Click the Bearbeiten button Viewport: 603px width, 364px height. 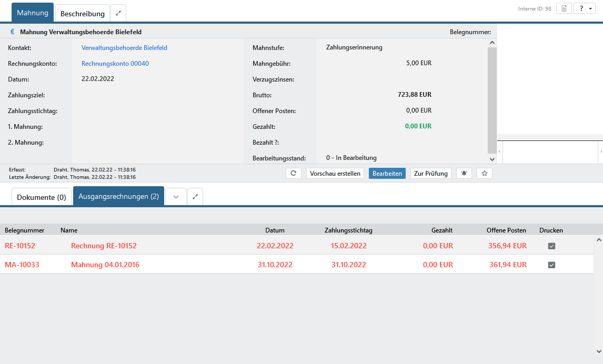coord(387,174)
